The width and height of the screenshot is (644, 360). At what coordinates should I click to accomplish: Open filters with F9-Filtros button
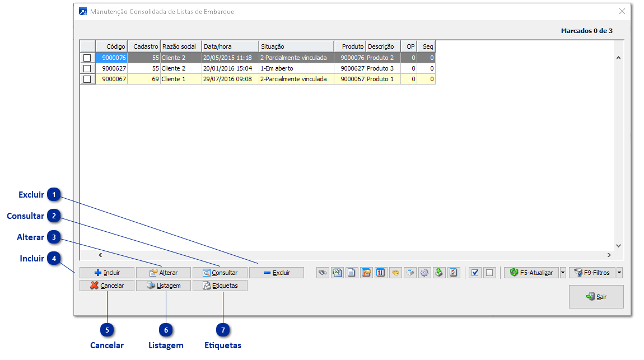pyautogui.click(x=592, y=273)
